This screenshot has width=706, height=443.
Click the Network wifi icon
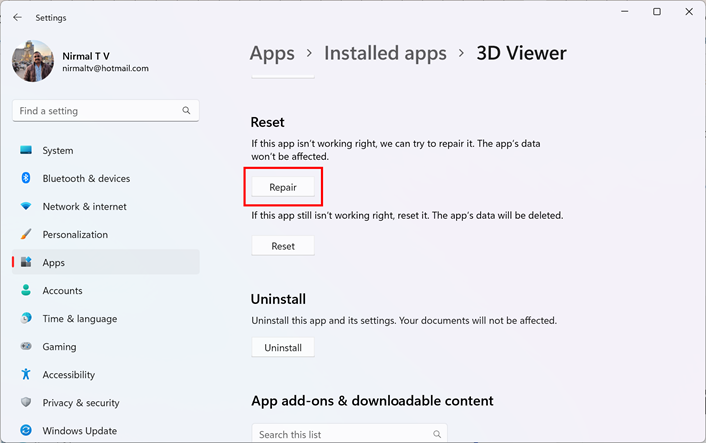click(x=26, y=206)
